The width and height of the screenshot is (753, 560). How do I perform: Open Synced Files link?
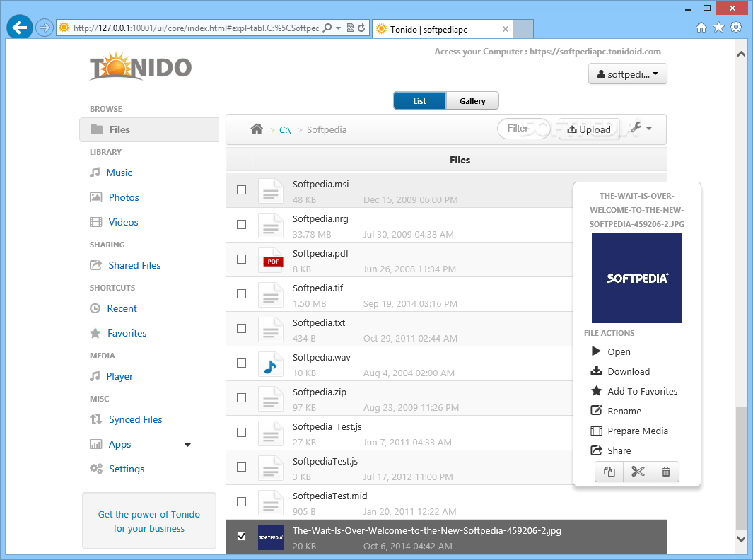click(x=136, y=419)
